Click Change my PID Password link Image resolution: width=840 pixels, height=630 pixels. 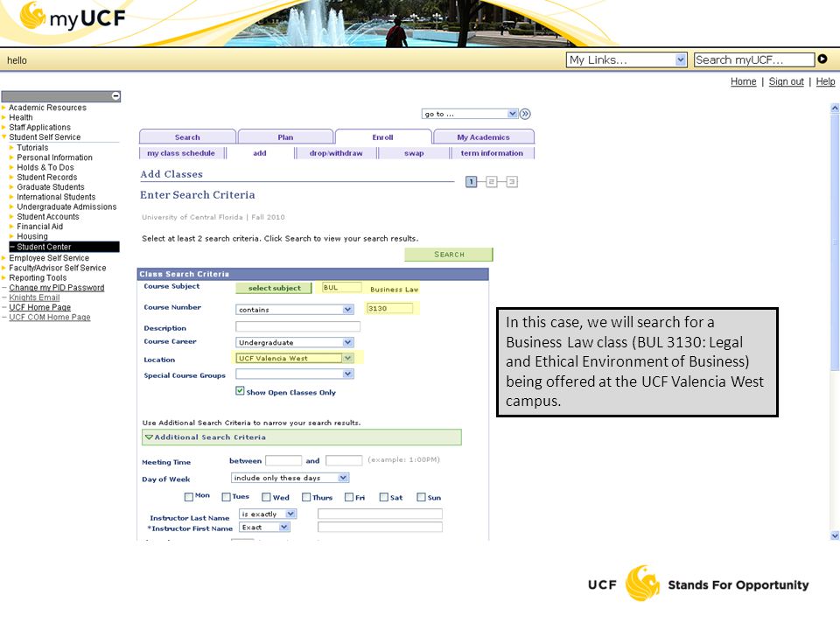pos(56,288)
